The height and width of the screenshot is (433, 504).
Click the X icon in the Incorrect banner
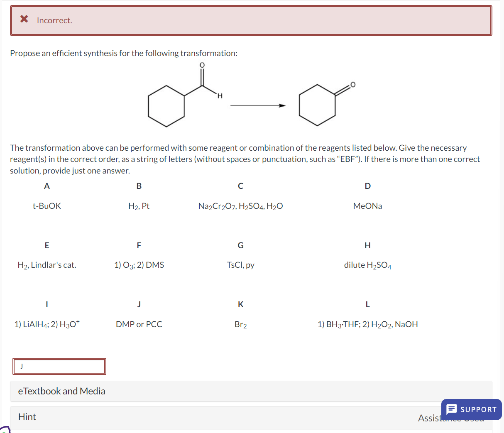pyautogui.click(x=24, y=19)
